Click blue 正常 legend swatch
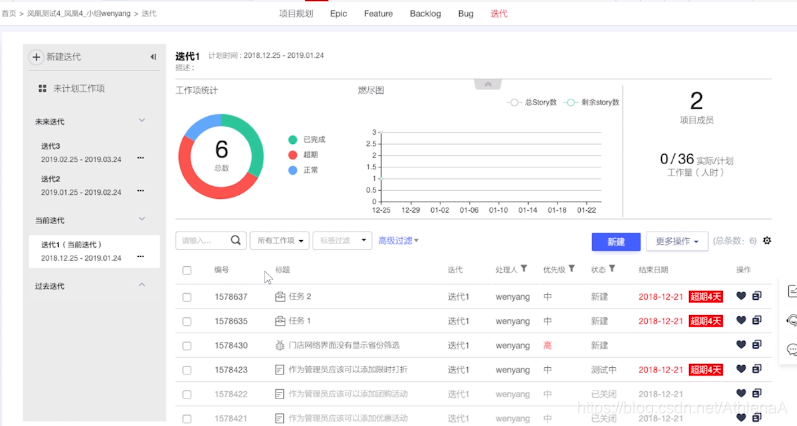Screen dimensions: 797x426 pyautogui.click(x=293, y=170)
